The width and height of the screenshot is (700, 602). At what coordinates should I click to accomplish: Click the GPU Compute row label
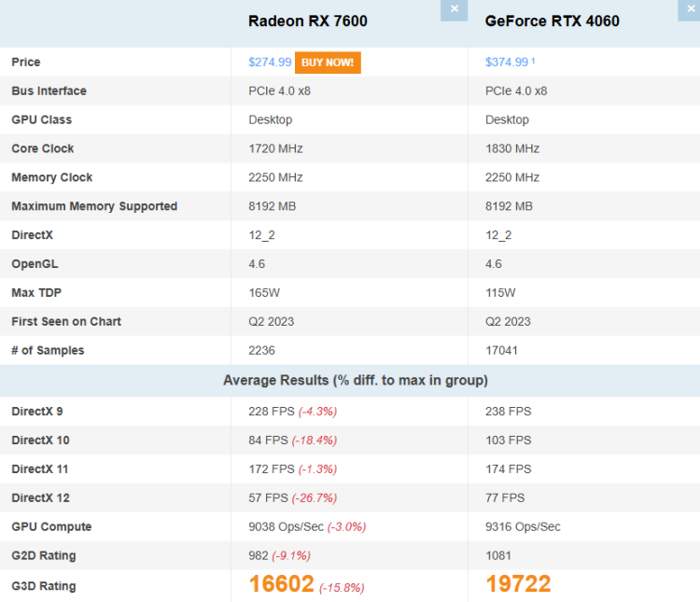tap(51, 526)
